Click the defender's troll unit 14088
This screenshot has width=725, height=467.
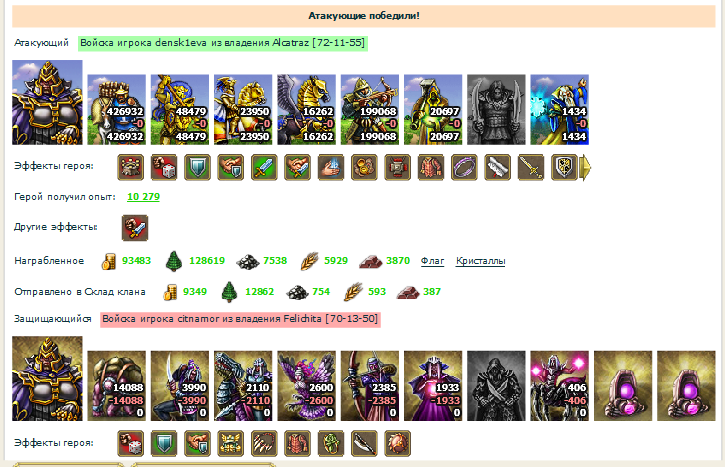click(117, 386)
